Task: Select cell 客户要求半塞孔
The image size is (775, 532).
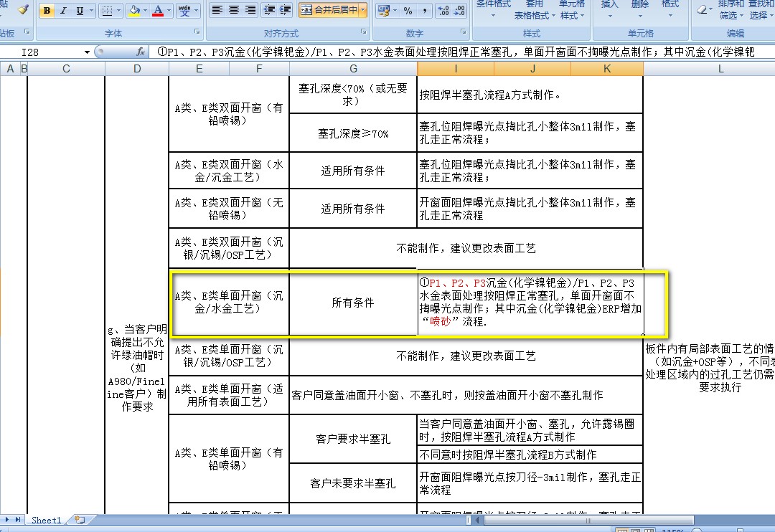Action: coord(353,439)
